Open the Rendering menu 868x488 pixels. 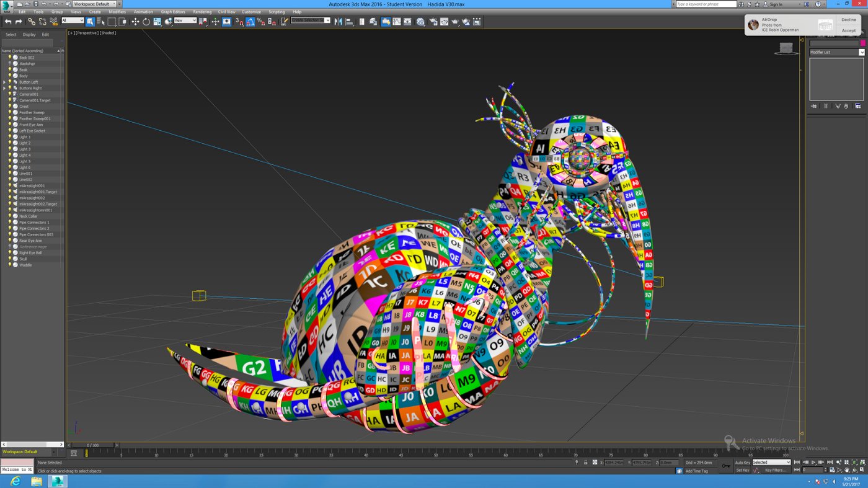202,12
